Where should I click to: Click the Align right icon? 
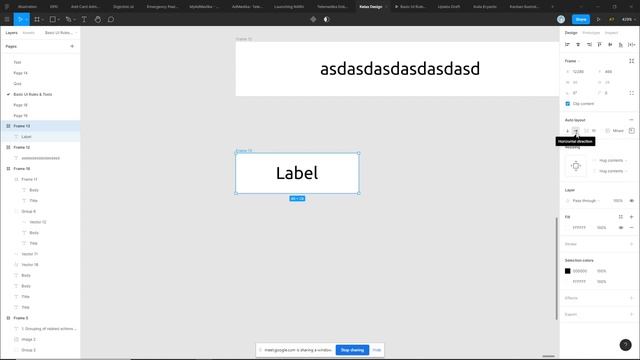click(589, 44)
